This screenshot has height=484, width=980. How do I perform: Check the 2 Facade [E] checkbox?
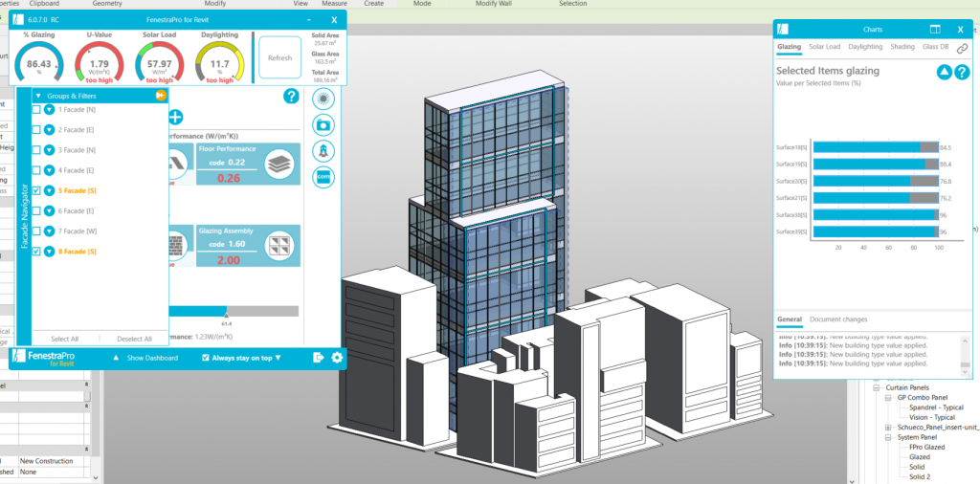point(36,129)
